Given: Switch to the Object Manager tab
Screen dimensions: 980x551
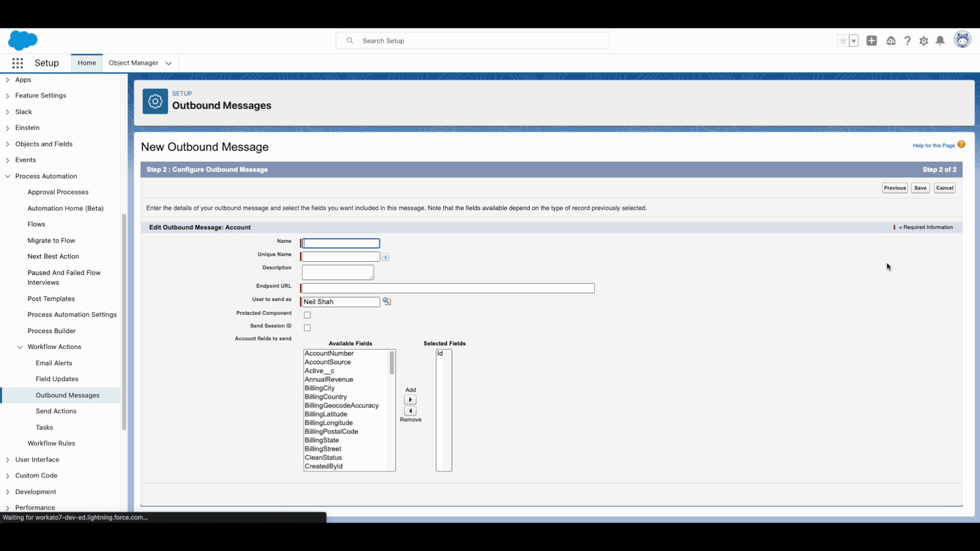Looking at the screenshot, I should tap(134, 63).
